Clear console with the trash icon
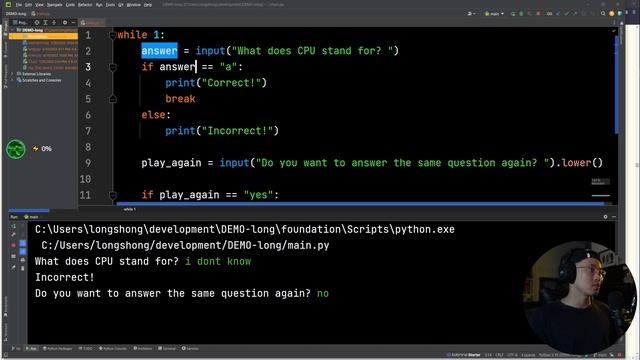The height and width of the screenshot is (360, 640). [x=23, y=269]
